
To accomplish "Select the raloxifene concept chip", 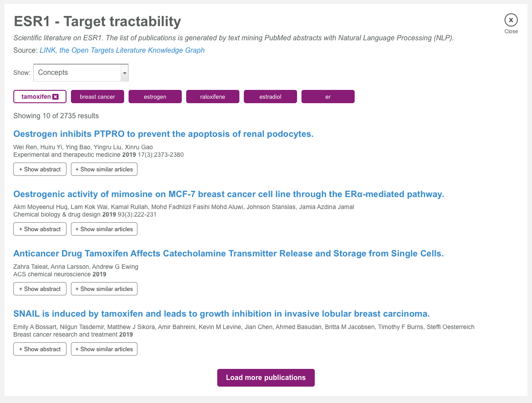I will [x=213, y=97].
